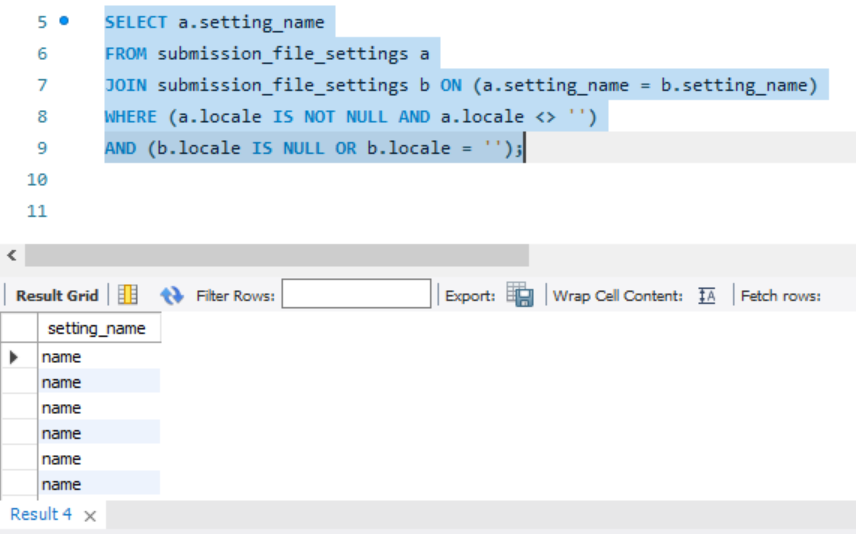Toggle the Wrap Cell Content icon
The height and width of the screenshot is (534, 856).
tap(706, 295)
